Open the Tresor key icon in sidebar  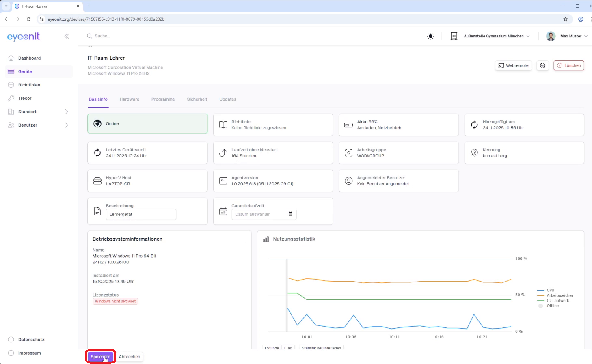(11, 98)
